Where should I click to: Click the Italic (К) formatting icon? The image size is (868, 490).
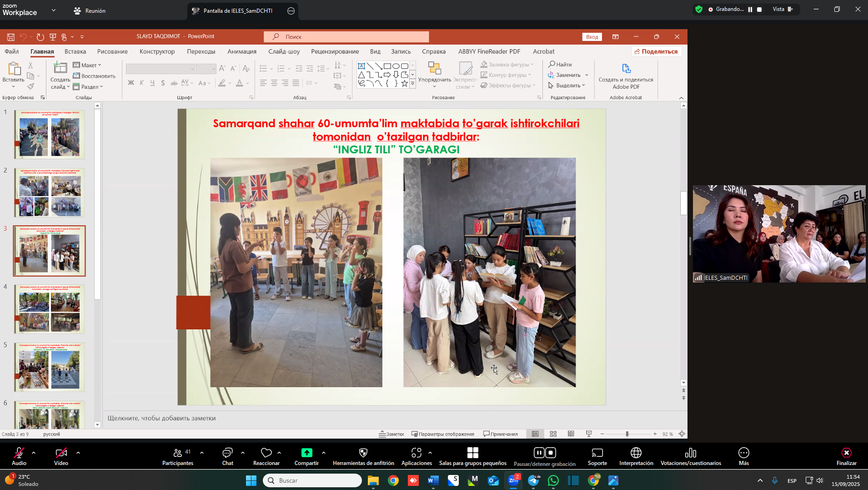(x=141, y=83)
